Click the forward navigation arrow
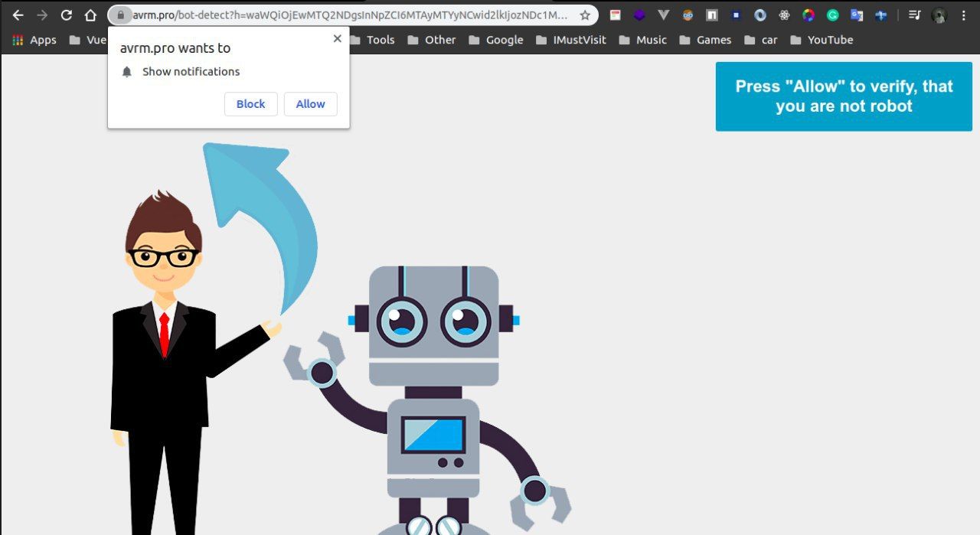Screen dimensions: 980x535 tap(41, 15)
